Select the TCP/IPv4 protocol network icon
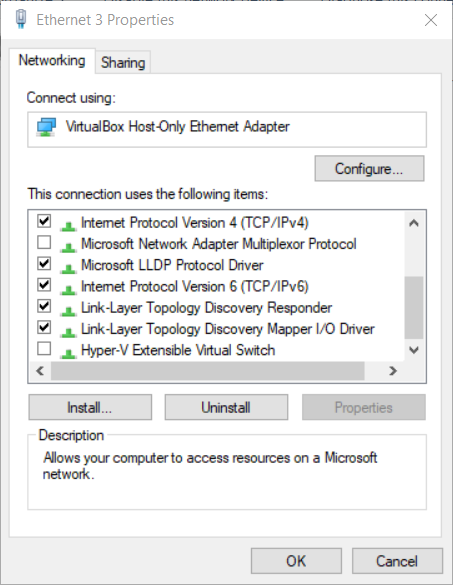Screen dimensions: 453x585 point(68,225)
